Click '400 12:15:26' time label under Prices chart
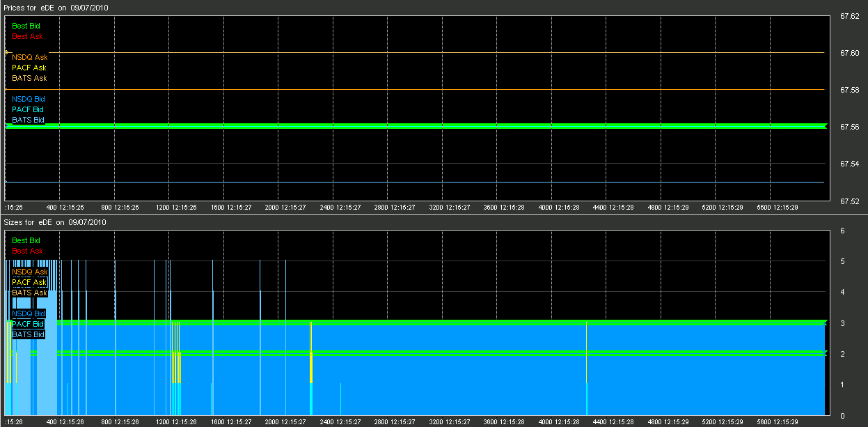 pyautogui.click(x=65, y=208)
